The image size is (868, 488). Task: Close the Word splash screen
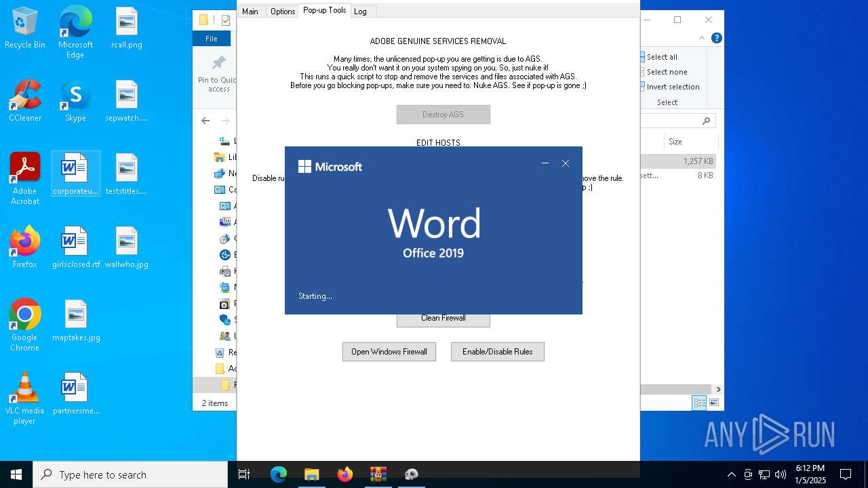[x=566, y=163]
